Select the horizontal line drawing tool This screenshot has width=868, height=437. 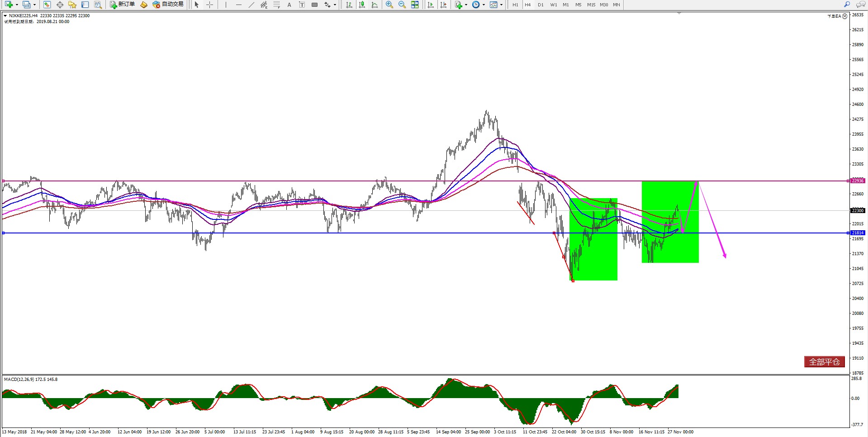click(x=239, y=5)
